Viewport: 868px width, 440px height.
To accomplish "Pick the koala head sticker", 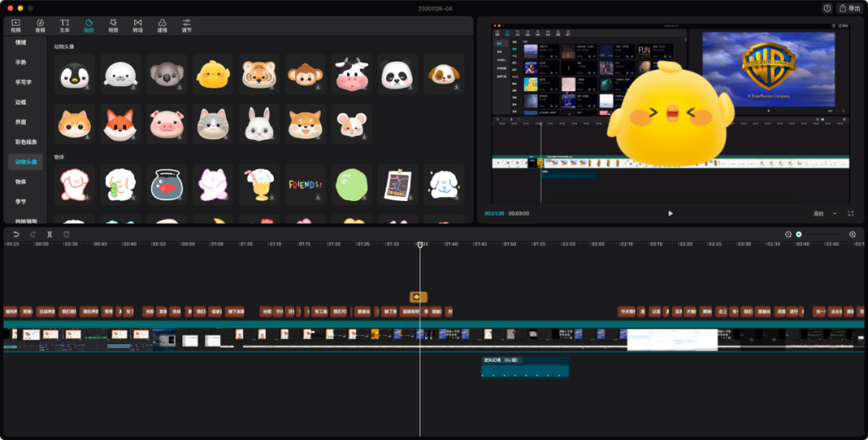I will click(x=167, y=74).
